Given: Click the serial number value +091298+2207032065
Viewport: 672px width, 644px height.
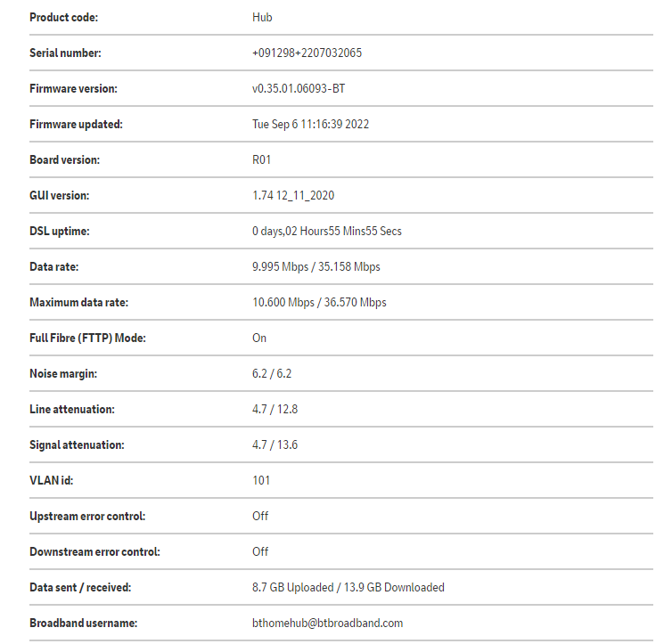Looking at the screenshot, I should pyautogui.click(x=307, y=53).
